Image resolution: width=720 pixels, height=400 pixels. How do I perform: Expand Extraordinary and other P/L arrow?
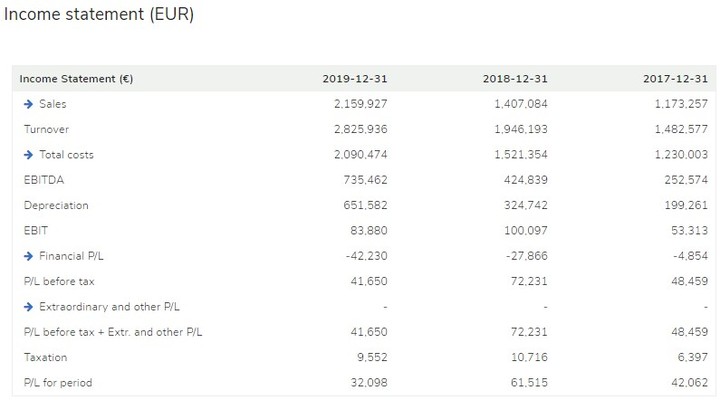point(28,306)
